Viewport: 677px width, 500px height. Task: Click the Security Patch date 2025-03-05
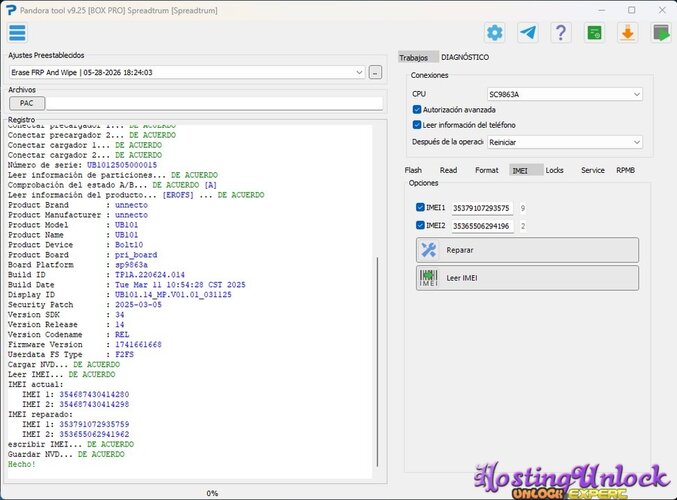coord(138,304)
